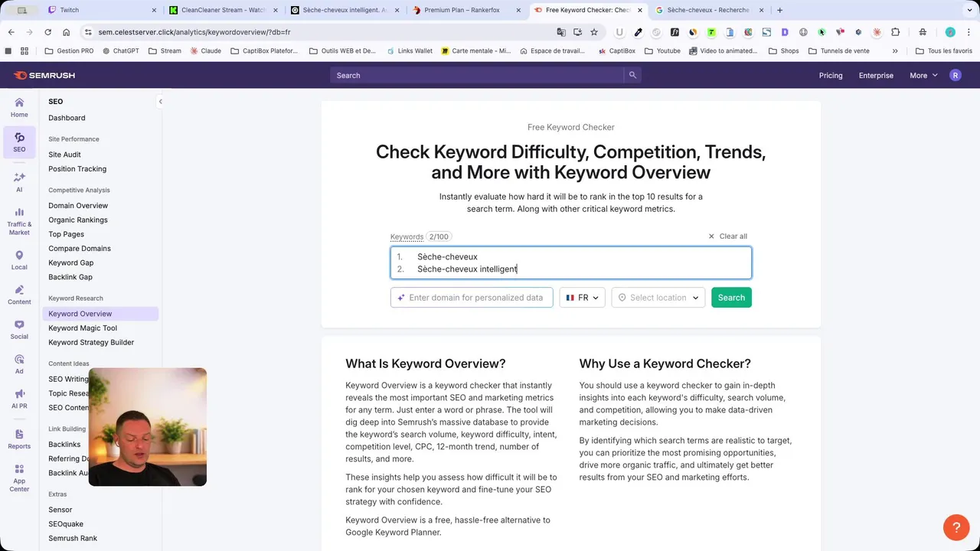Open SEOquake under Extras
This screenshot has height=551, width=980.
66,524
